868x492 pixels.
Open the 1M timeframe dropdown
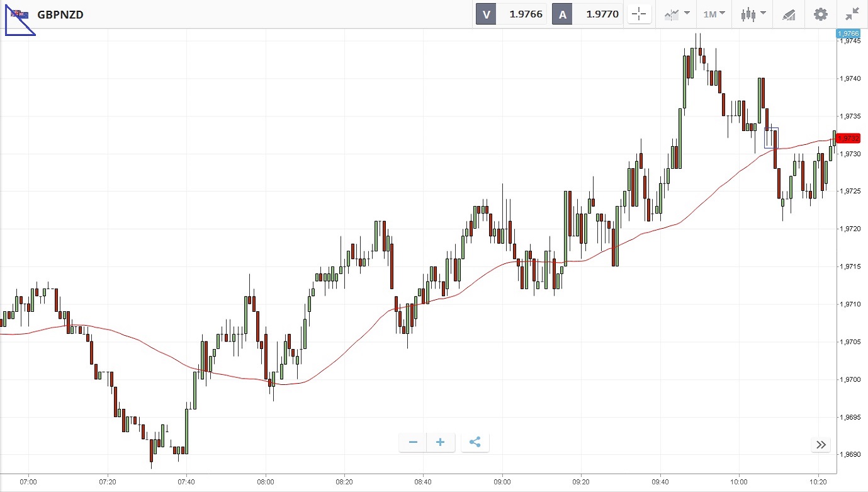point(714,14)
